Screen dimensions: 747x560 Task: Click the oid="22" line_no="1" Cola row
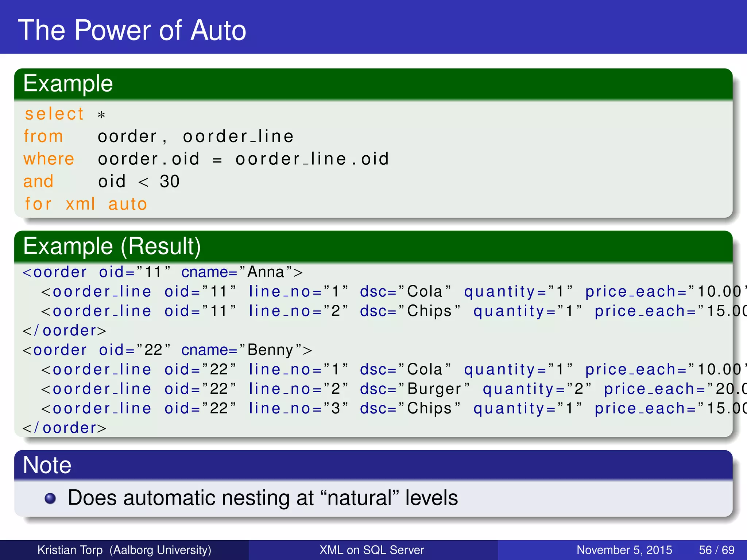394,370
